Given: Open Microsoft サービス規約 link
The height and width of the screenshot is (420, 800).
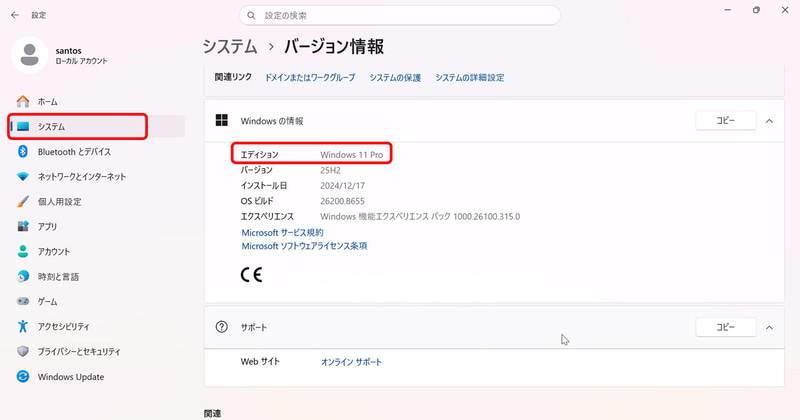Looking at the screenshot, I should tap(282, 233).
